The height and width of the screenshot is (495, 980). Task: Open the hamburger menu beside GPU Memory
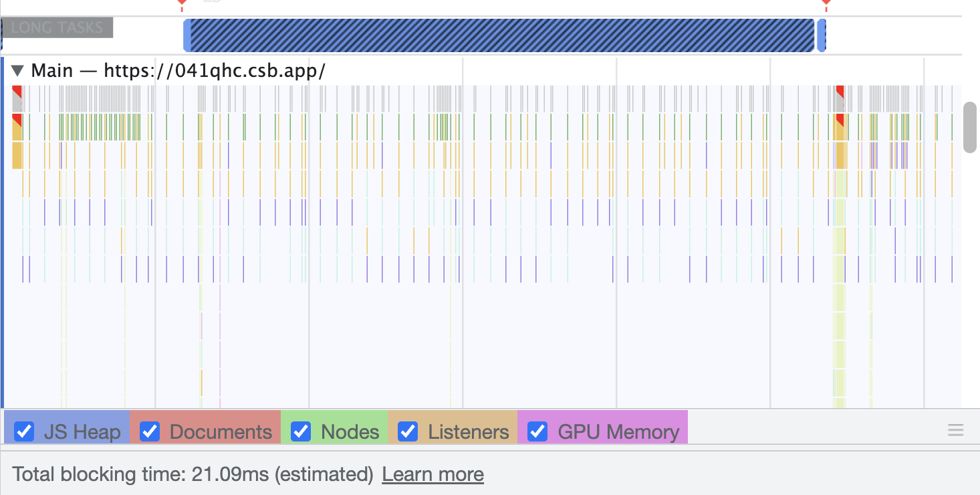pyautogui.click(x=956, y=430)
